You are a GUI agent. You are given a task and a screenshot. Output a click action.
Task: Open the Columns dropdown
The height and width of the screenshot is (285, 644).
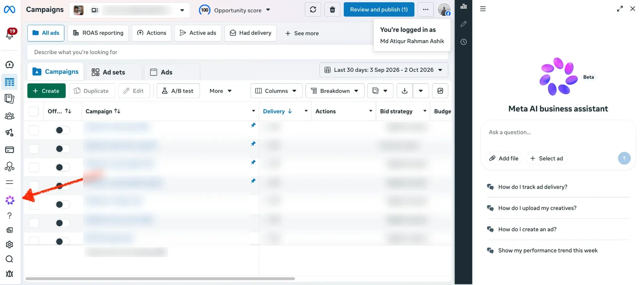coord(276,91)
